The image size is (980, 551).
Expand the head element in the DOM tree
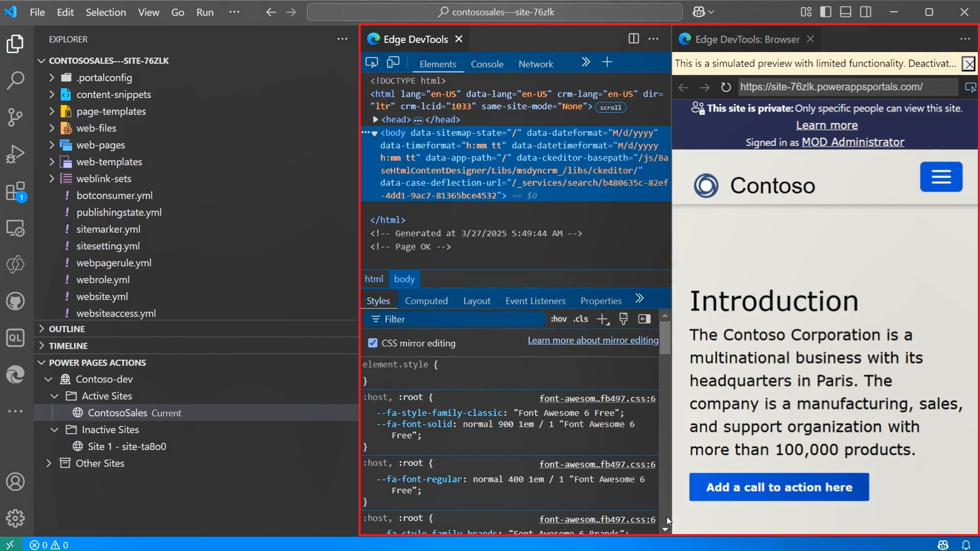point(375,119)
